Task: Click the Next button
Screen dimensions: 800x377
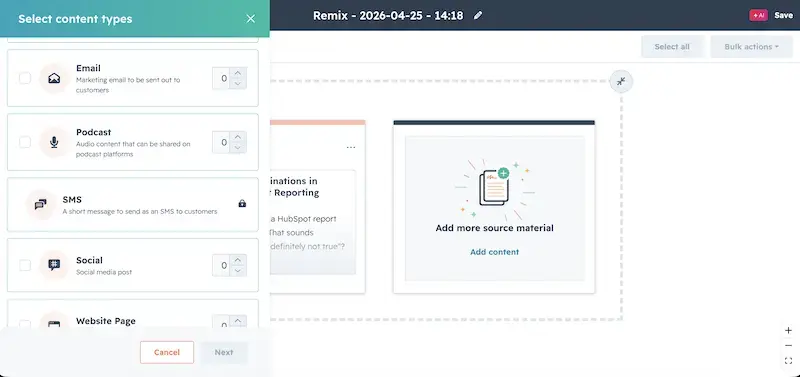Action: click(224, 353)
